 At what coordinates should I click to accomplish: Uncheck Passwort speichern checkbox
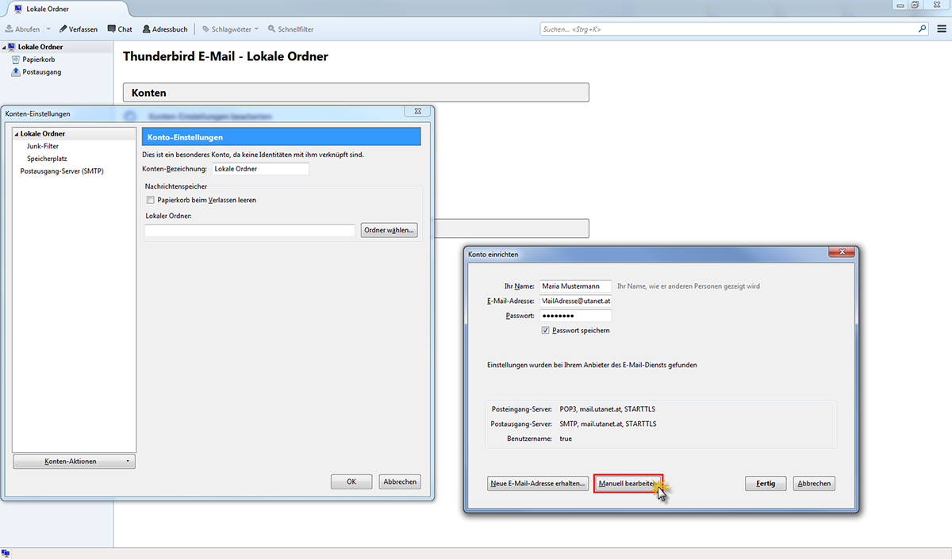pos(546,331)
